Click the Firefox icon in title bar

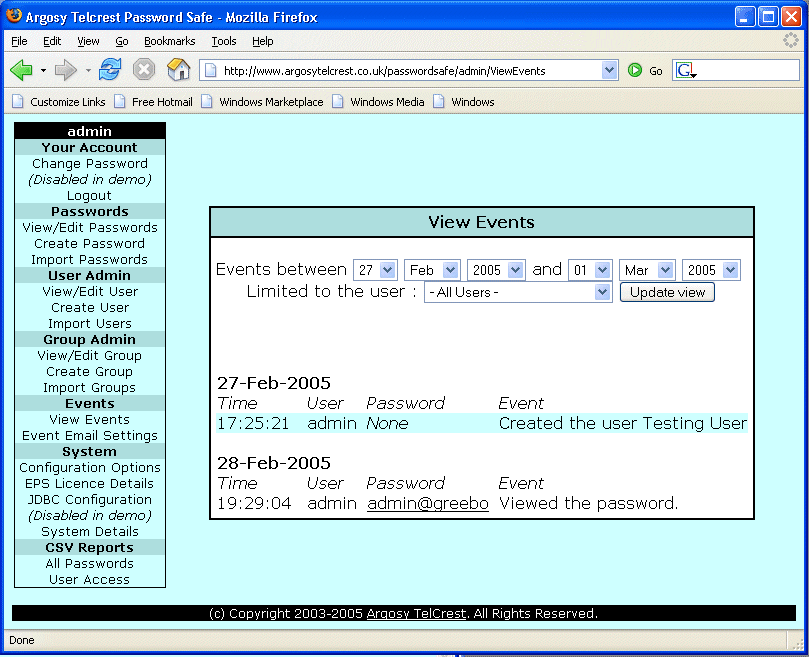(14, 16)
